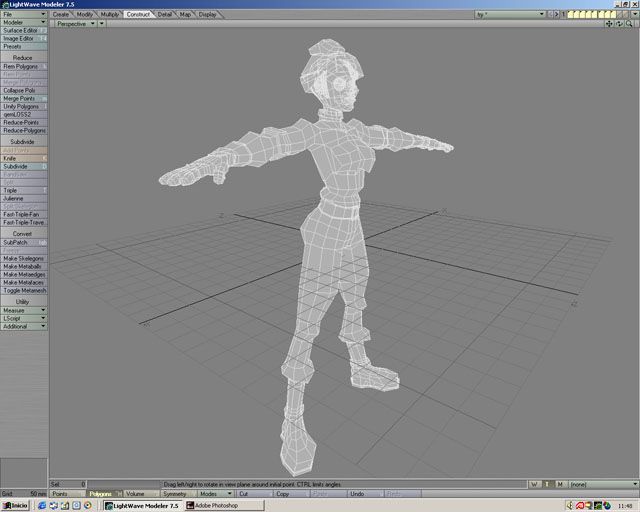This screenshot has width=640, height=512.
Task: Click Collapse Polys button
Action: [24, 91]
